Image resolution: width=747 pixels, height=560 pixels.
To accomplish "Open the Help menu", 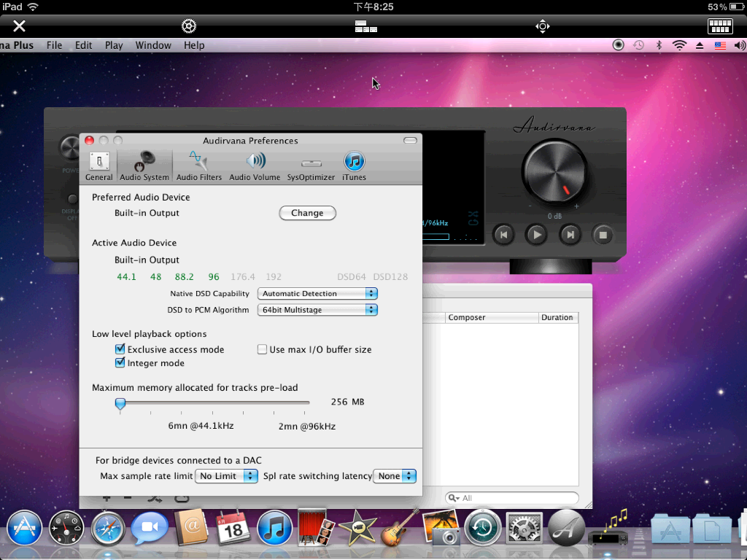I will click(194, 45).
